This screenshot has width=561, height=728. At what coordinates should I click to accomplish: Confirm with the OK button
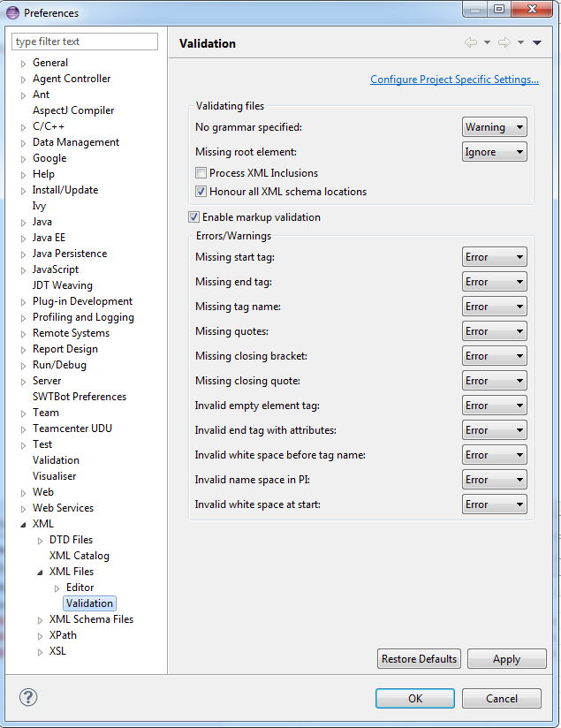coord(415,698)
